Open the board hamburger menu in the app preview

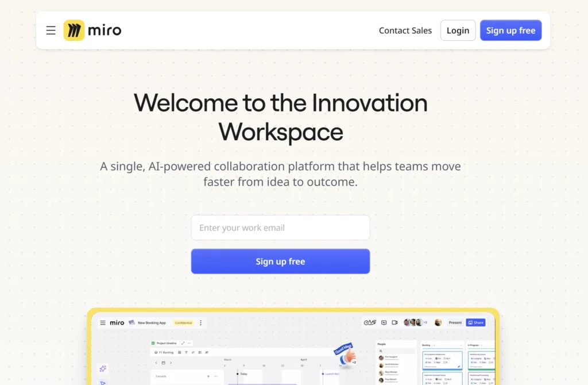(x=103, y=323)
